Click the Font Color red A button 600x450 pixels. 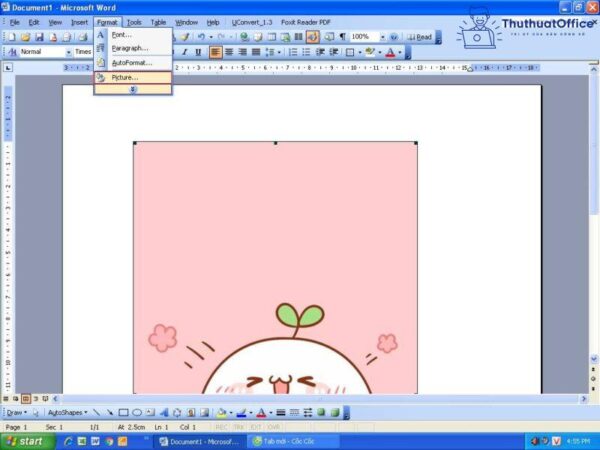coord(390,52)
